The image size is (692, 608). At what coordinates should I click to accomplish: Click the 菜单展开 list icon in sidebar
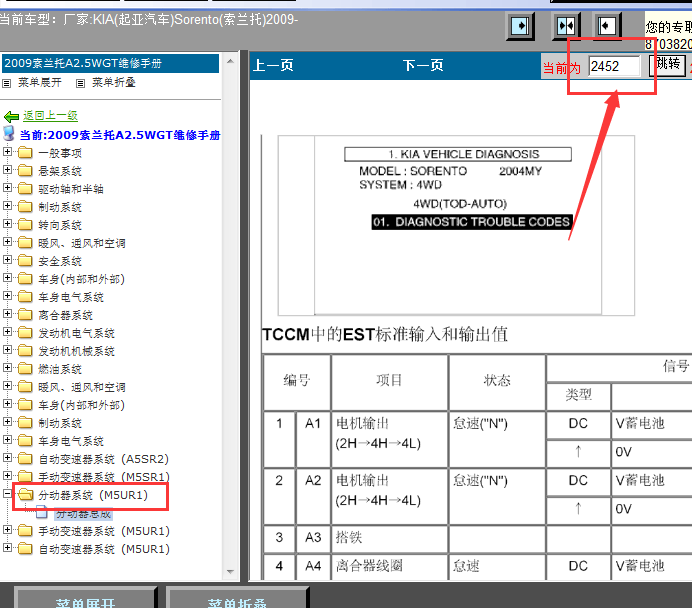pyautogui.click(x=7, y=83)
